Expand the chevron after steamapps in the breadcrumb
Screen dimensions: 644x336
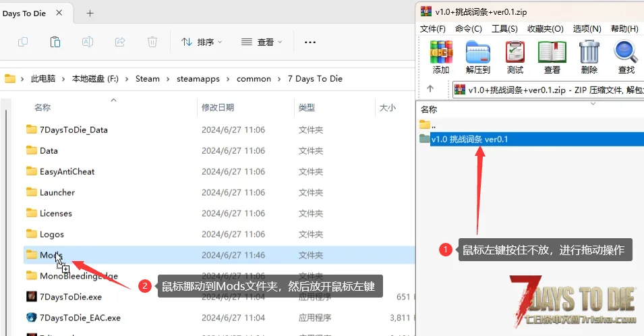[228, 79]
